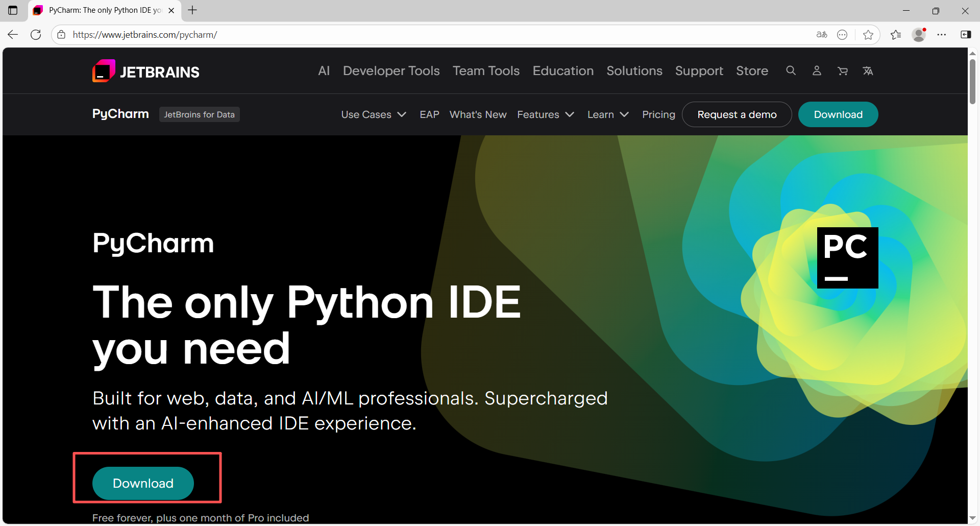Open the Pricing page
The image size is (980, 526).
tap(658, 114)
